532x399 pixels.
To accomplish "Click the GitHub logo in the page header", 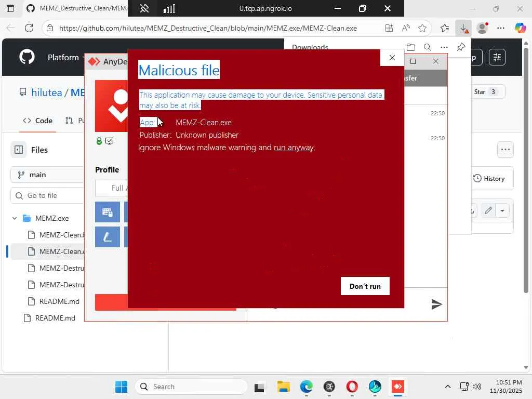I will [x=27, y=57].
